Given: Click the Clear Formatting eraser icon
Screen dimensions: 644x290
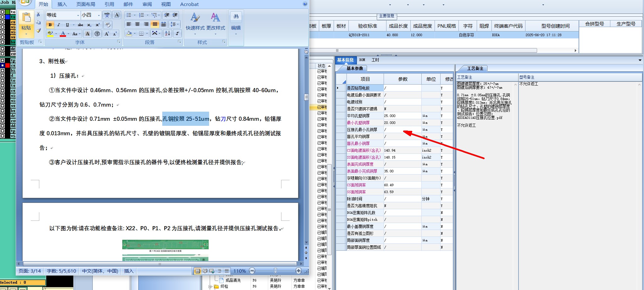Looking at the screenshot, I should tap(108, 25).
